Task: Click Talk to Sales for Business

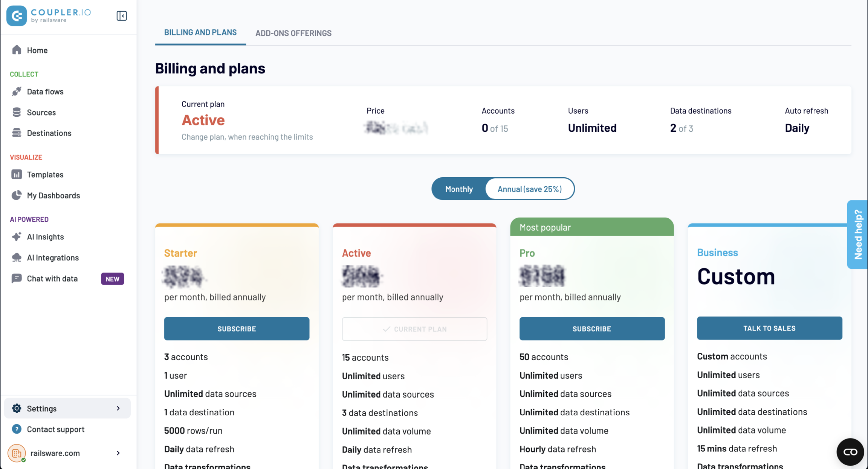Action: [769, 328]
